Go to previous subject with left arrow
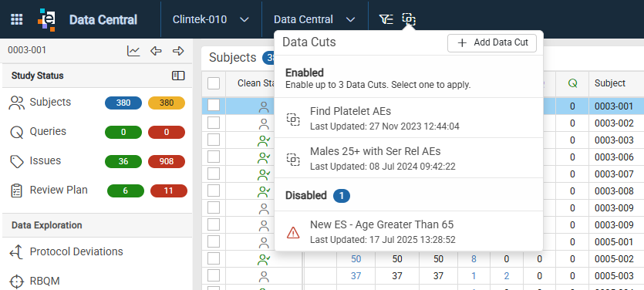 click(x=156, y=51)
